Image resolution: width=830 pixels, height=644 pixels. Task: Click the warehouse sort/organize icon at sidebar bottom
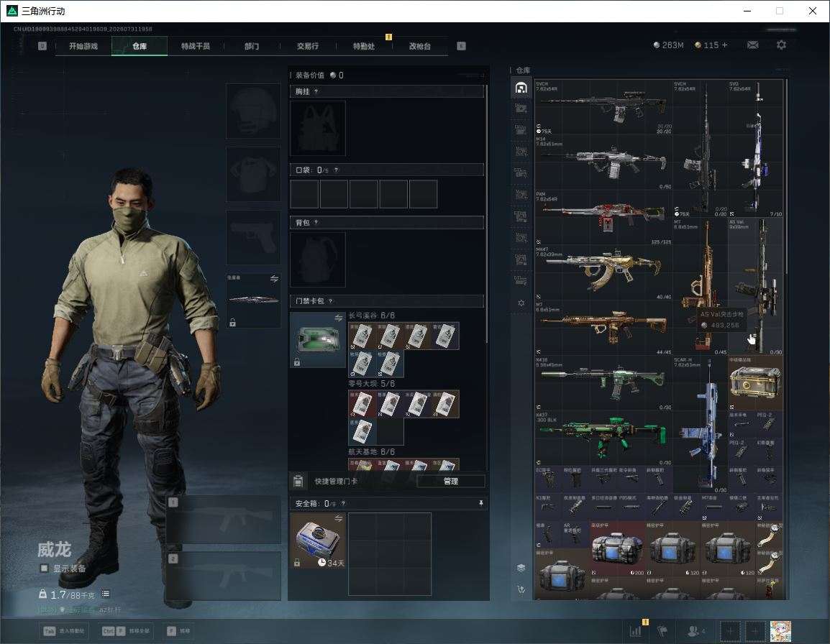[521, 589]
